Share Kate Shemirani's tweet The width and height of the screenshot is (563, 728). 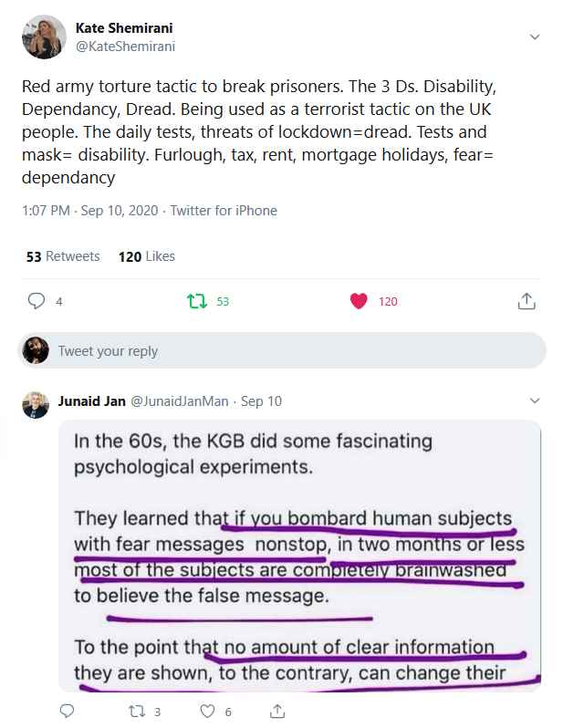(x=526, y=301)
